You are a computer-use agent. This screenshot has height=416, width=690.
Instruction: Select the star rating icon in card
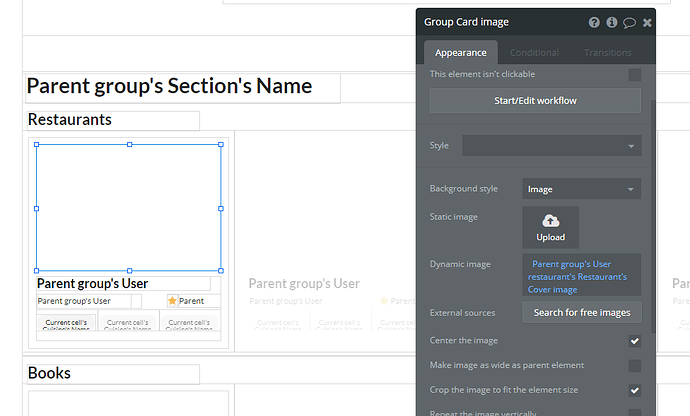172,301
